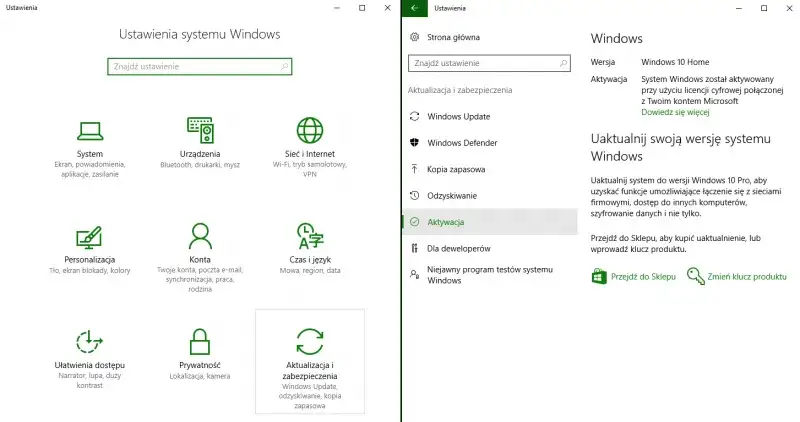Viewport: 800px width, 422px height.
Task: Open Urządzenia devices icon
Action: (x=200, y=130)
